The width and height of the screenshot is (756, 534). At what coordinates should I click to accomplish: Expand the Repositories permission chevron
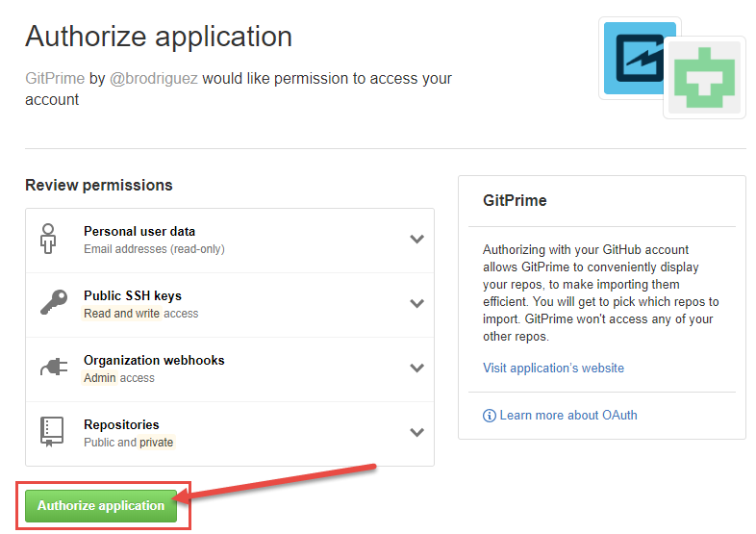pos(416,432)
